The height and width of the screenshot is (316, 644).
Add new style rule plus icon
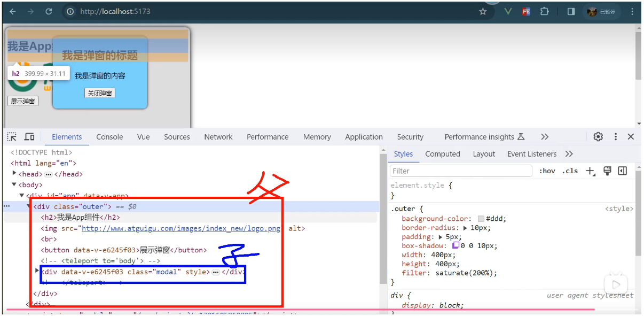590,171
